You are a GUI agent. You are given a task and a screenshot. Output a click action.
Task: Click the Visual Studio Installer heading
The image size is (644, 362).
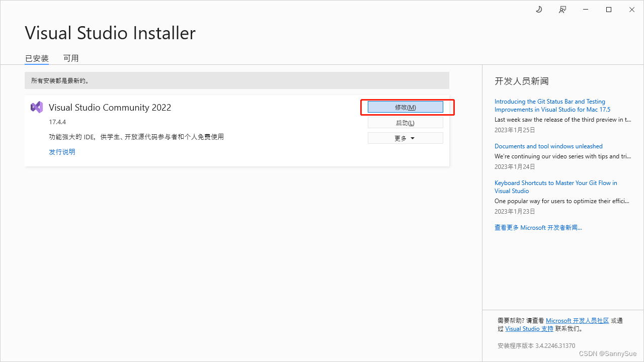pyautogui.click(x=110, y=33)
